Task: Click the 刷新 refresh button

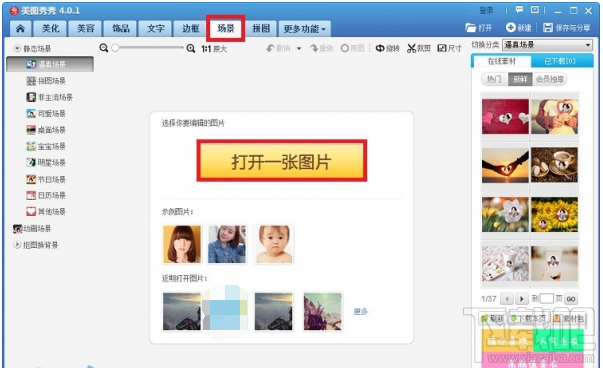Action: coord(492,318)
